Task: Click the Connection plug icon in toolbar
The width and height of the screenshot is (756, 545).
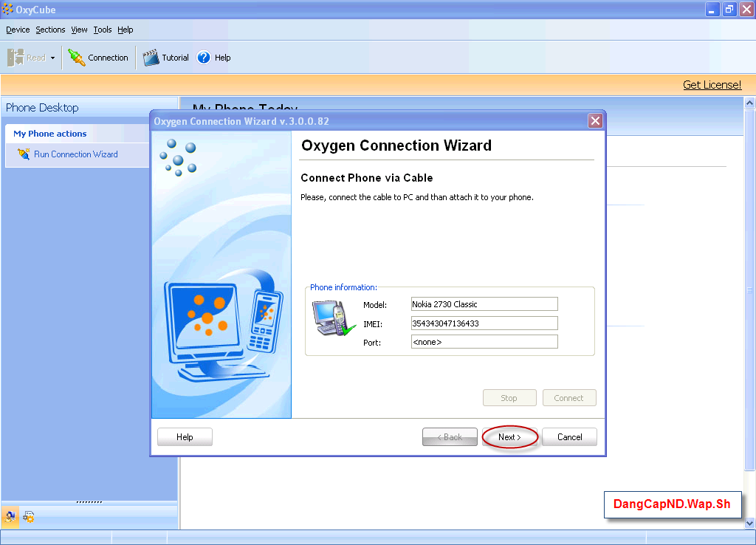Action: (76, 58)
